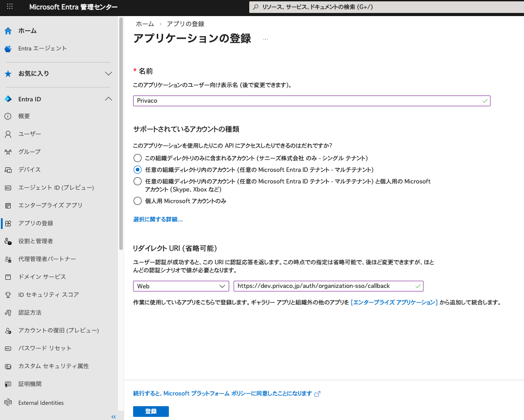Open 認証方法 menu item
This screenshot has height=420, width=524.
pos(30,312)
